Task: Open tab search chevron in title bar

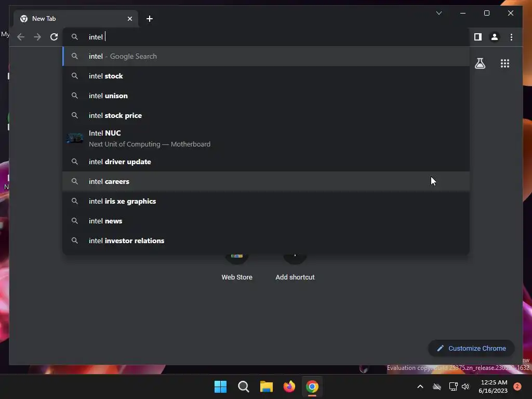Action: 438,13
